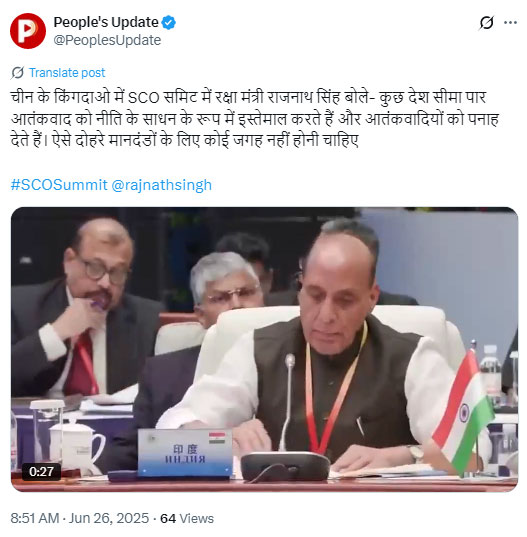527x537 pixels.
Task: Click the 64 Views count
Action: point(187,519)
